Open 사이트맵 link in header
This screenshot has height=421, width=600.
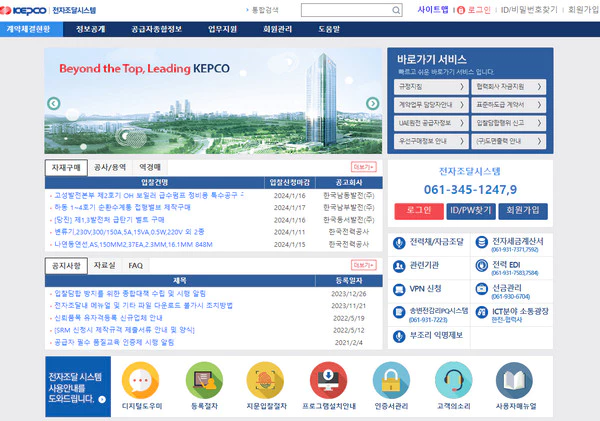433,10
